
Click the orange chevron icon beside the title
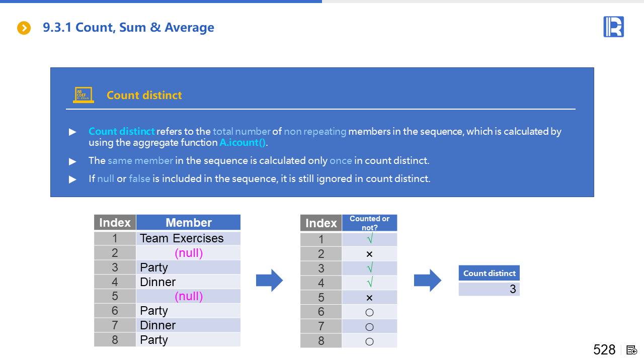click(24, 28)
